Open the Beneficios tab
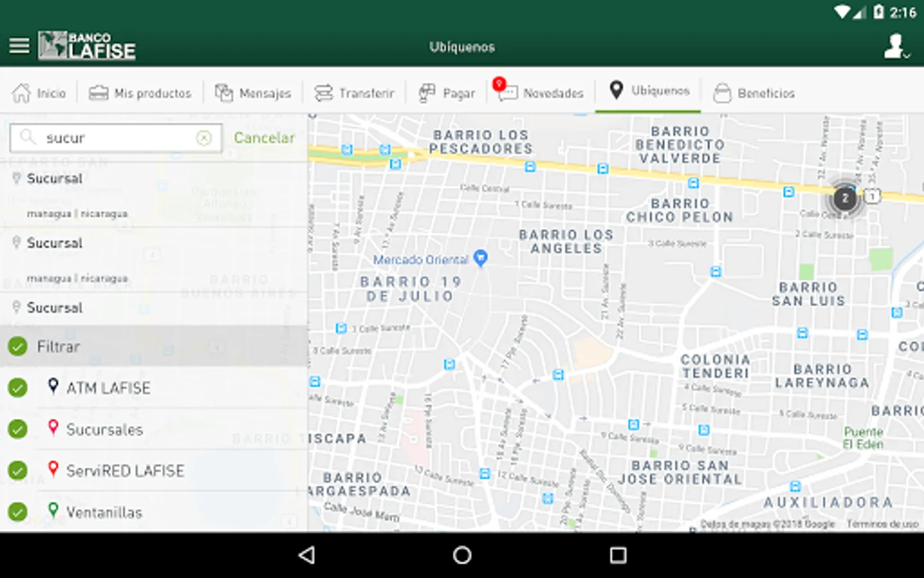 click(754, 93)
